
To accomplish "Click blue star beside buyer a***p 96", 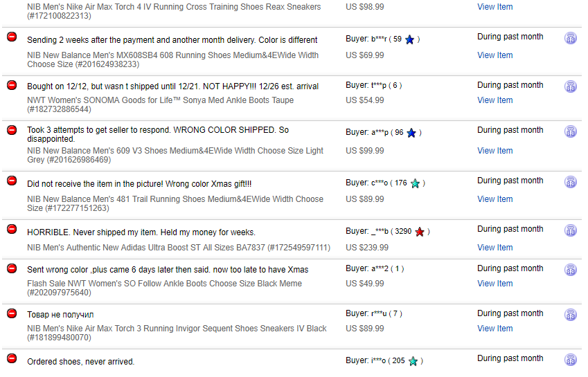I will click(411, 133).
